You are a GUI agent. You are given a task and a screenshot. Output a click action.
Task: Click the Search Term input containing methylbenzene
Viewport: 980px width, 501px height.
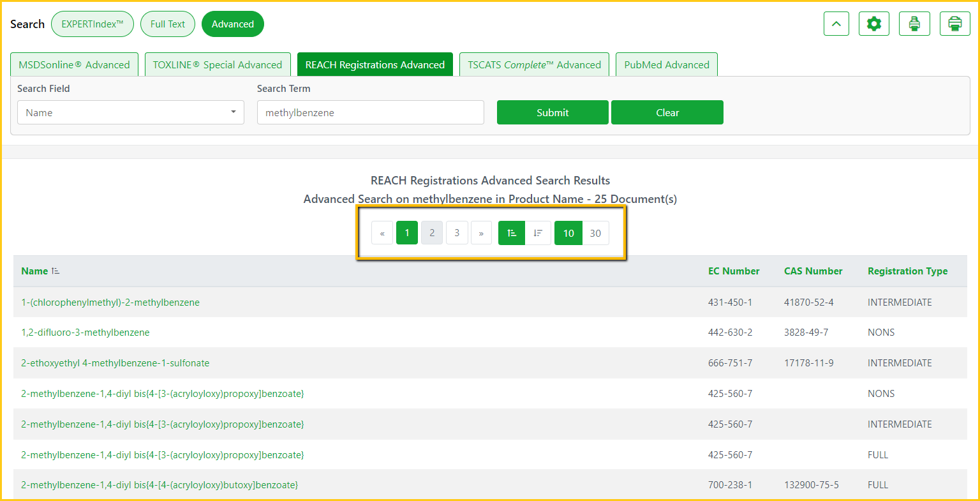click(370, 112)
